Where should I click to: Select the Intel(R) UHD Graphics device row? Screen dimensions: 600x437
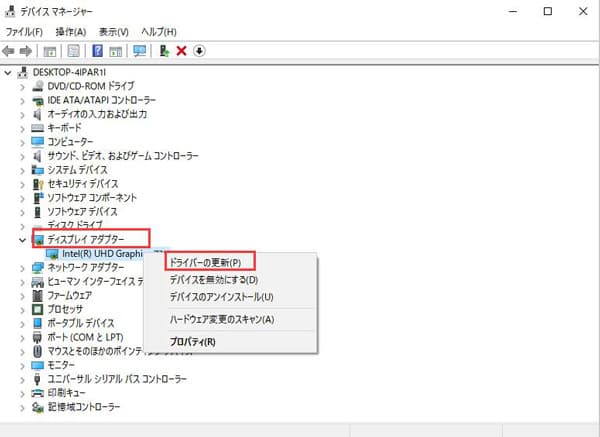[105, 254]
